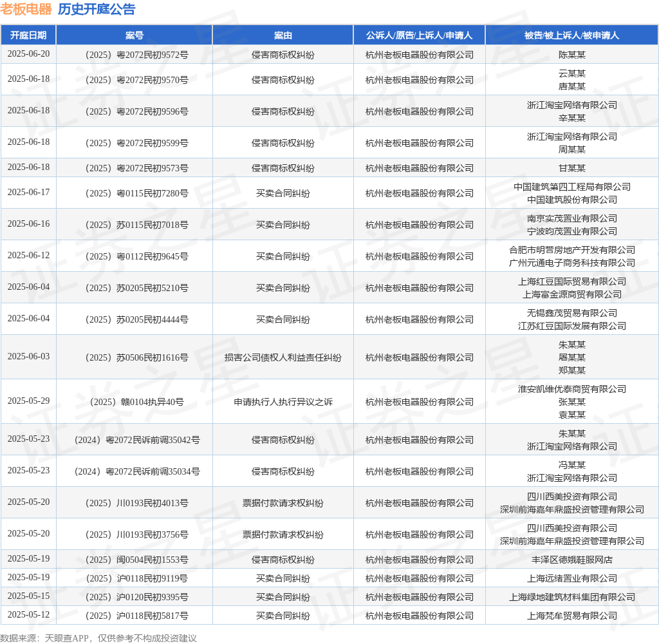The image size is (659, 644).
Task: Click defendant 上海绿地建筑材料集团有限公司
Action: tap(572, 597)
